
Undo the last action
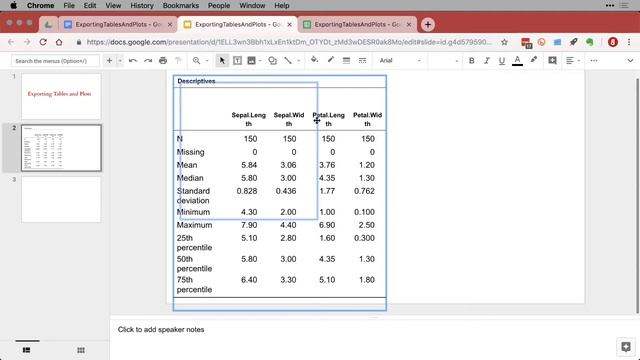tap(133, 60)
